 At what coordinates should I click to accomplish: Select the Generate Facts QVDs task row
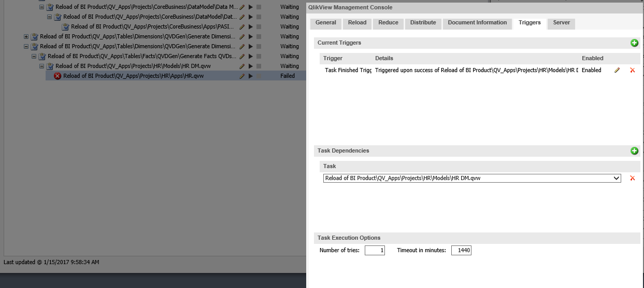click(141, 56)
